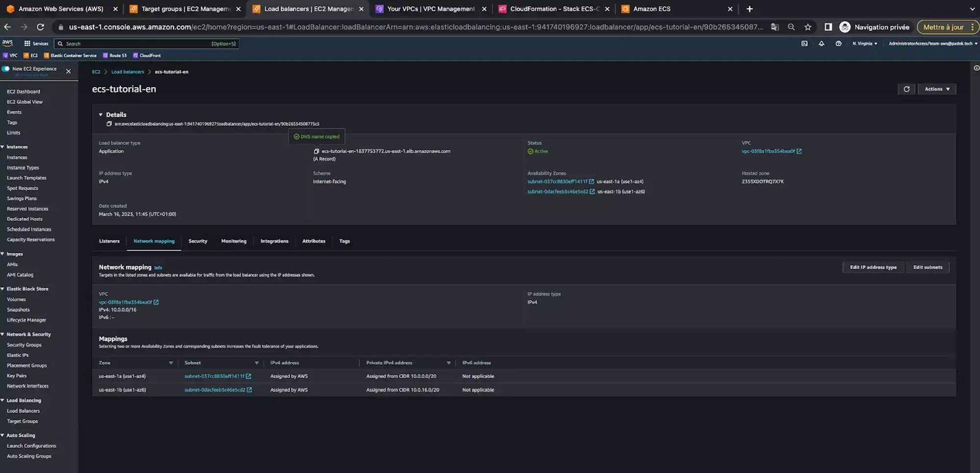Click the AWS logo home icon
The image size is (980, 473).
[7, 43]
